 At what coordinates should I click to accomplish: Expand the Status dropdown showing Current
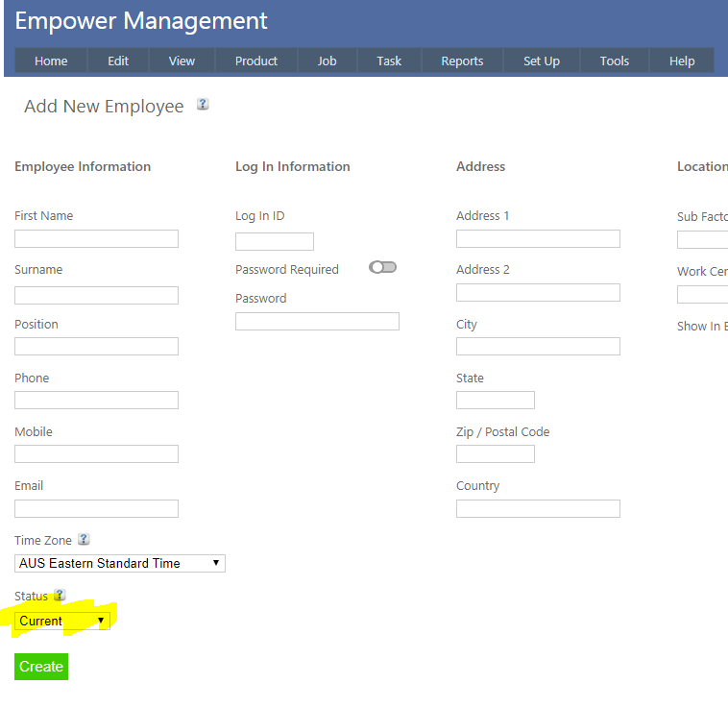point(62,622)
